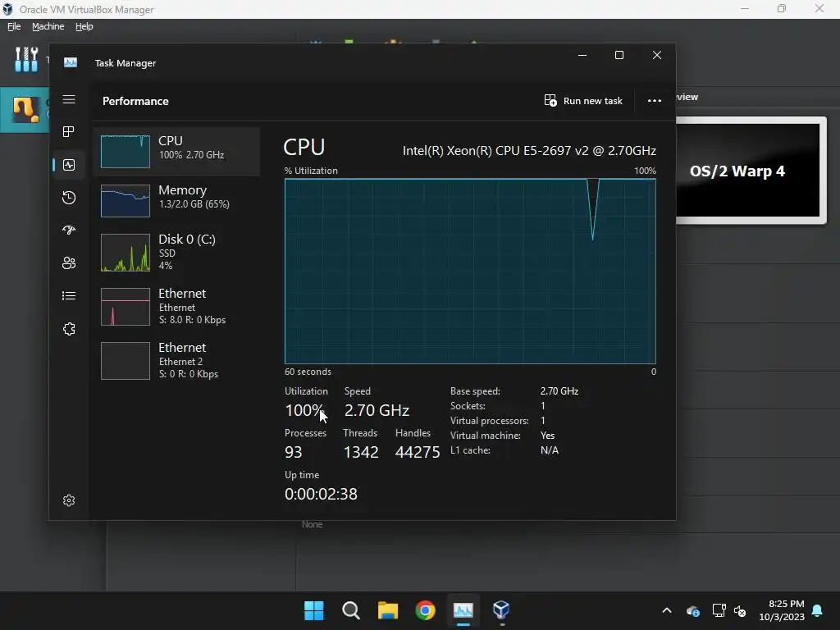This screenshot has height=630, width=840.
Task: Click the Speed value 2.70 GHz
Action: [x=377, y=410]
